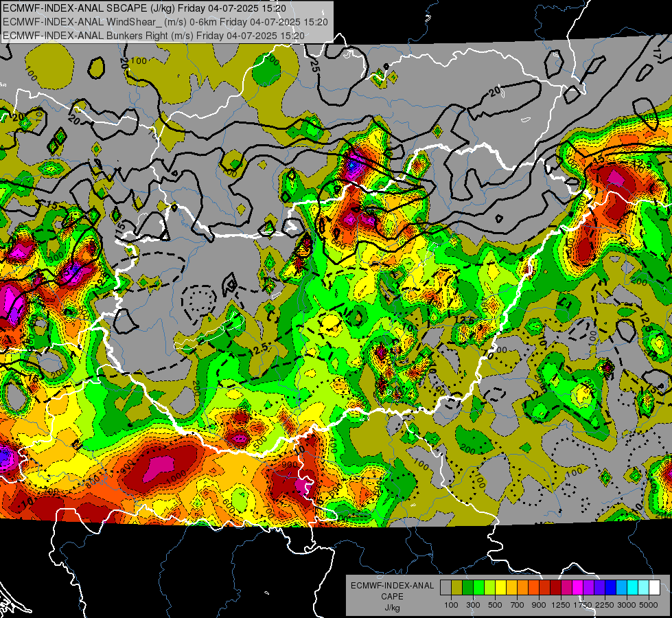Click the legend value label 3000
Image resolution: width=672 pixels, height=618 pixels.
click(627, 605)
